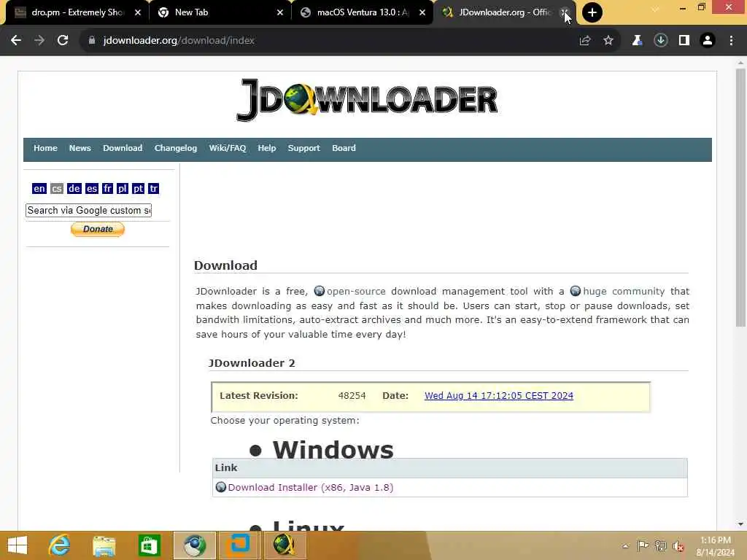The width and height of the screenshot is (747, 560).
Task: Open a new tab with plus button
Action: (x=592, y=12)
